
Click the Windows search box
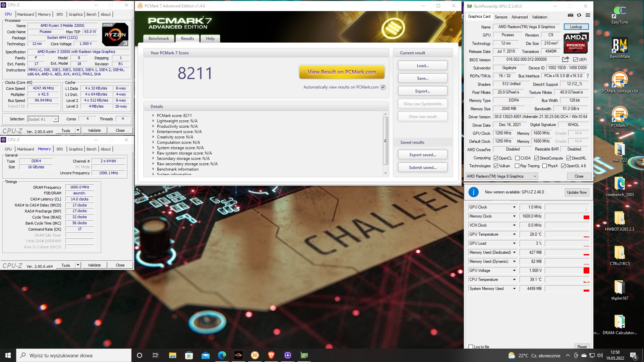tap(74, 355)
